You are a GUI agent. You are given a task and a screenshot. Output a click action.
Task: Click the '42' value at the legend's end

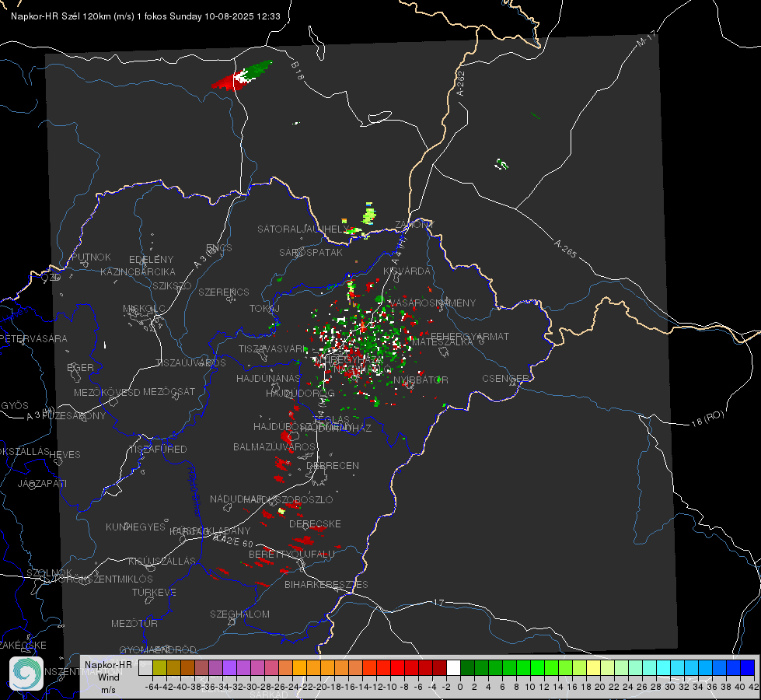point(753,687)
